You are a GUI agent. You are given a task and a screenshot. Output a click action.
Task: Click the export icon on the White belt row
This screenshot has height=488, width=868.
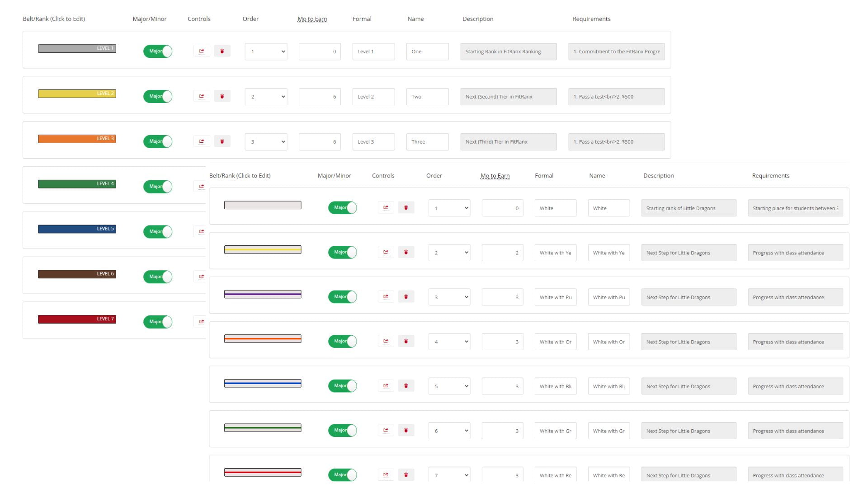tap(386, 207)
